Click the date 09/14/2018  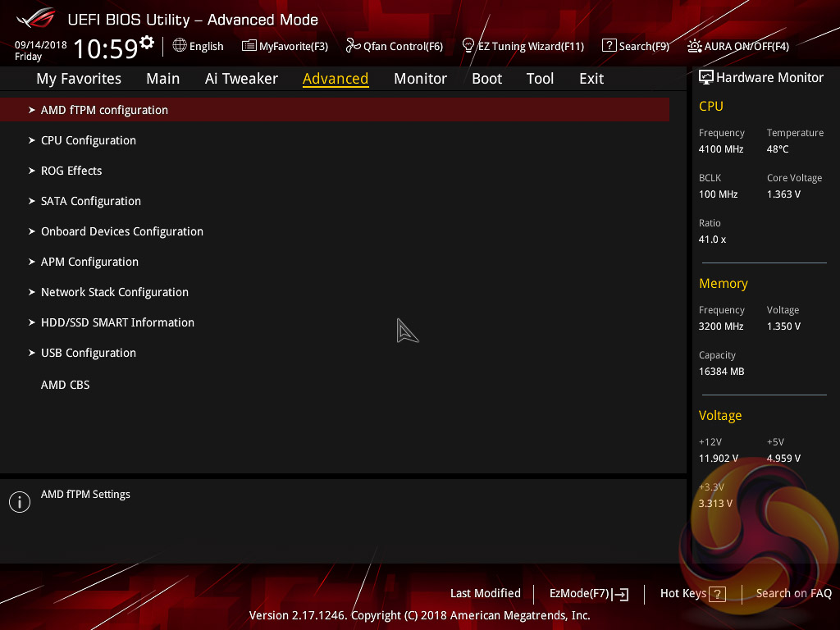point(41,45)
